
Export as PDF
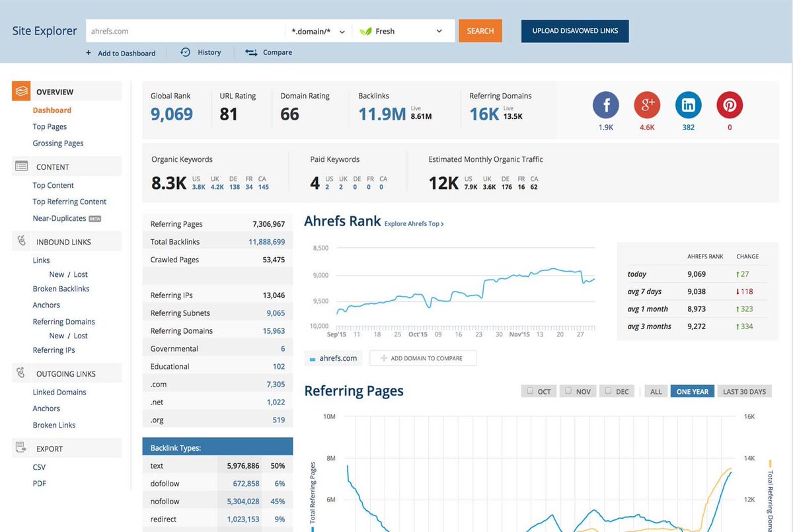point(39,484)
